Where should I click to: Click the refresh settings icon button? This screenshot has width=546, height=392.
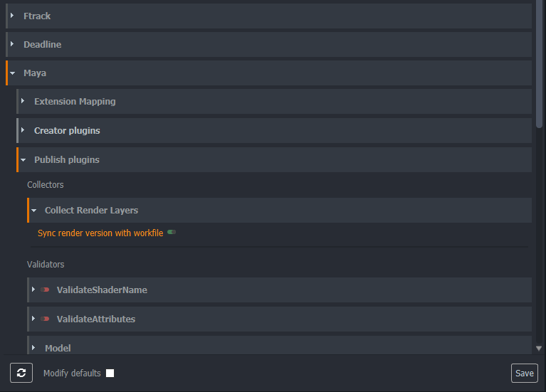pyautogui.click(x=21, y=373)
